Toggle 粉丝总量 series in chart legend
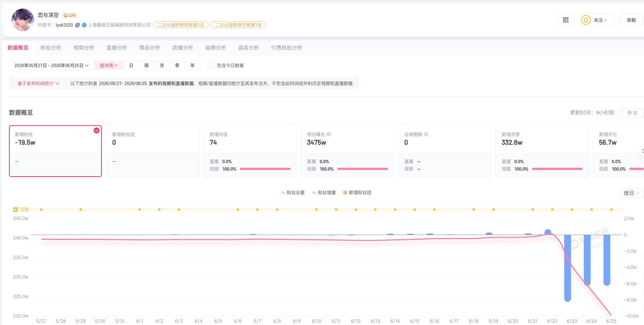The image size is (644, 325). coord(293,193)
